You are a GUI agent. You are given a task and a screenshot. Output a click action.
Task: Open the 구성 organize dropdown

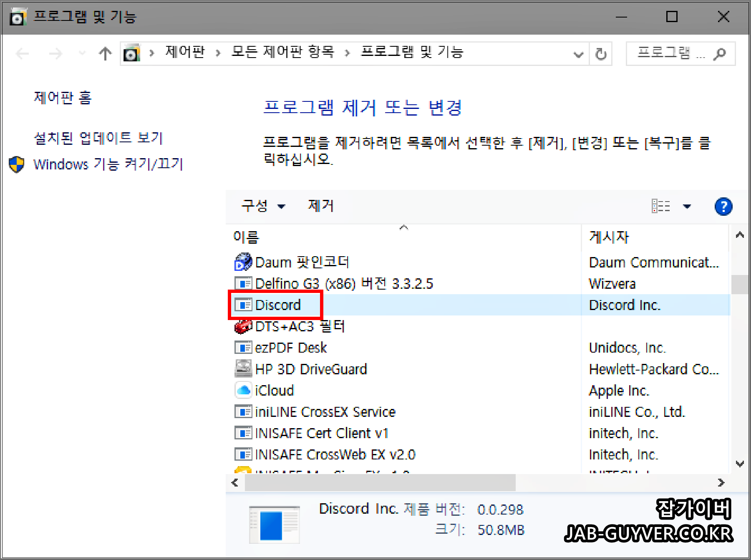tap(263, 206)
